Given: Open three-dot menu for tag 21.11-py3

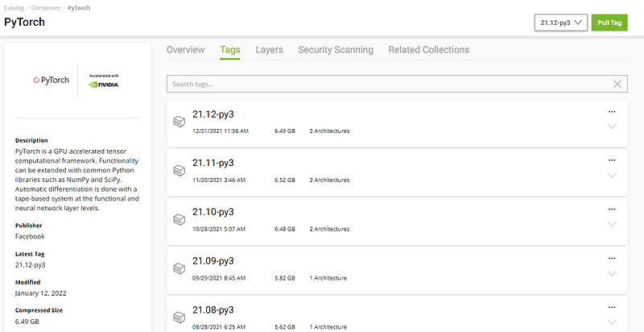Looking at the screenshot, I should point(612,160).
